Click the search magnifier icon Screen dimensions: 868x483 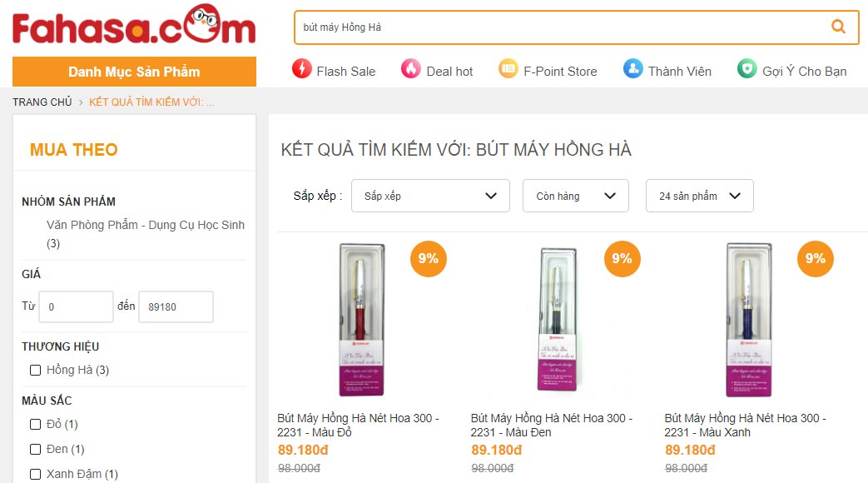(x=837, y=27)
